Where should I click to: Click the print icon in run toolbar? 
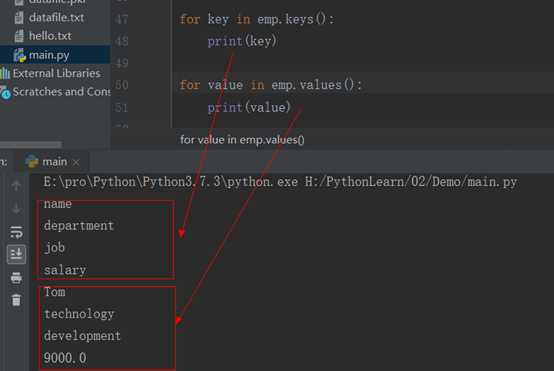point(16,278)
